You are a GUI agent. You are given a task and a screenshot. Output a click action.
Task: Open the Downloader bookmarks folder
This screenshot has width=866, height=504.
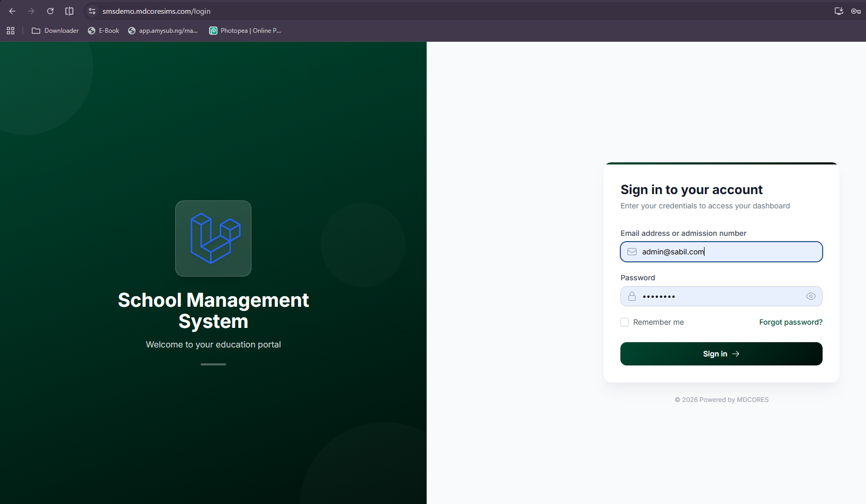[x=55, y=31]
